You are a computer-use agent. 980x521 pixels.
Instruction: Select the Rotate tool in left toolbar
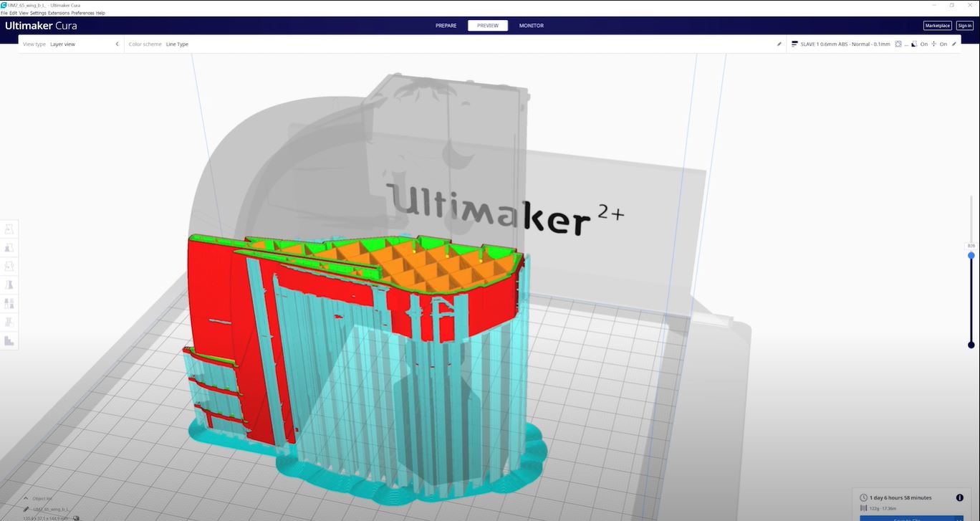(x=9, y=266)
